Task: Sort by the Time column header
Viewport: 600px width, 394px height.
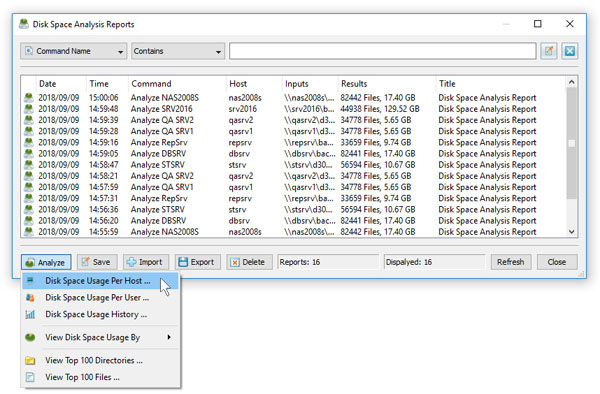Action: point(107,84)
